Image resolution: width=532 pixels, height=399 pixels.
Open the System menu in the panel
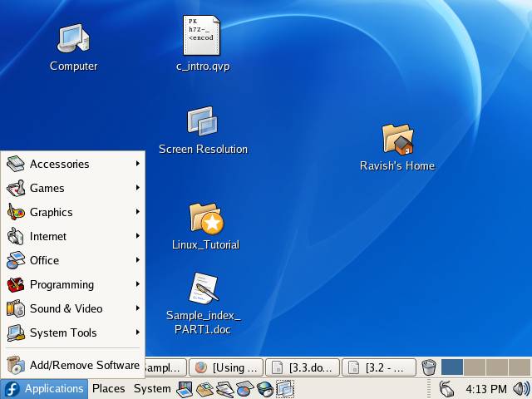tap(152, 388)
